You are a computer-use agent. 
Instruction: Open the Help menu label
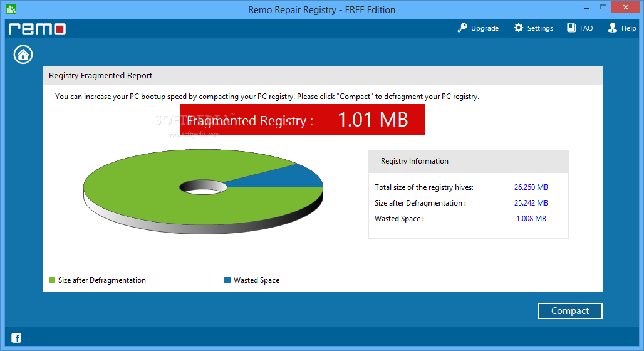[x=628, y=28]
